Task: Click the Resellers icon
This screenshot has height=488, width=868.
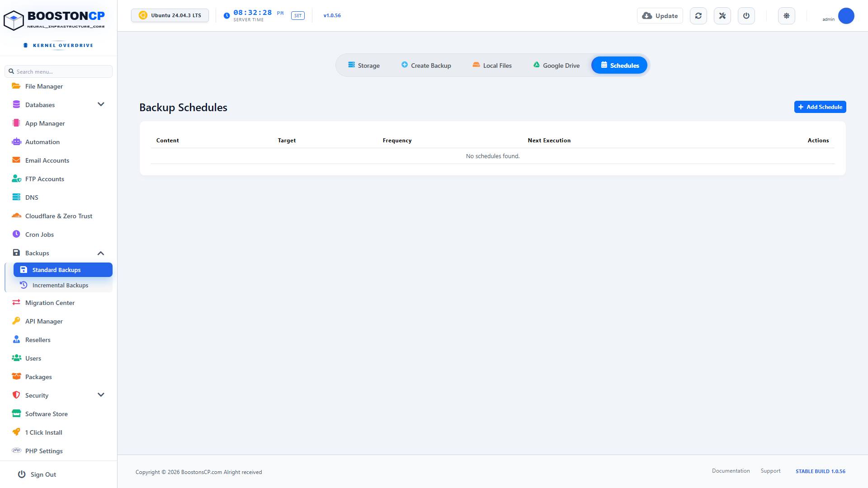Action: click(16, 339)
